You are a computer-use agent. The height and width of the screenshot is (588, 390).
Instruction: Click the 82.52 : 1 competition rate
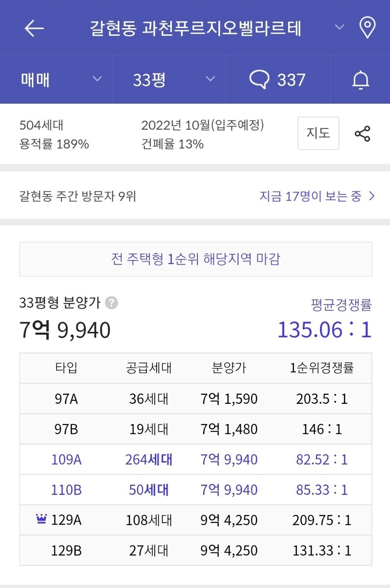point(322,459)
